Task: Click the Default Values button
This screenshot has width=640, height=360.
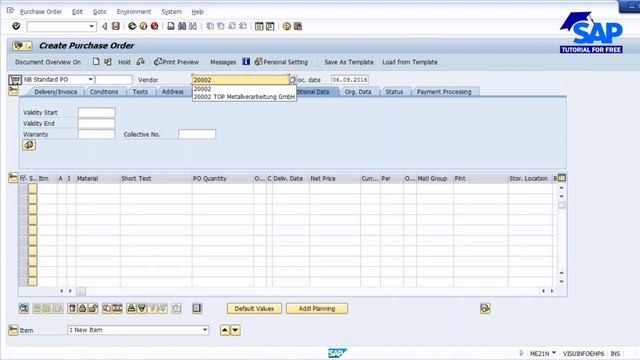Action: point(254,309)
